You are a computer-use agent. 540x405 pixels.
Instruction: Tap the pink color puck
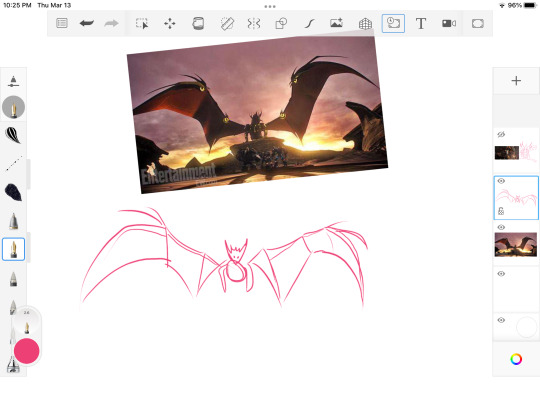click(x=27, y=351)
